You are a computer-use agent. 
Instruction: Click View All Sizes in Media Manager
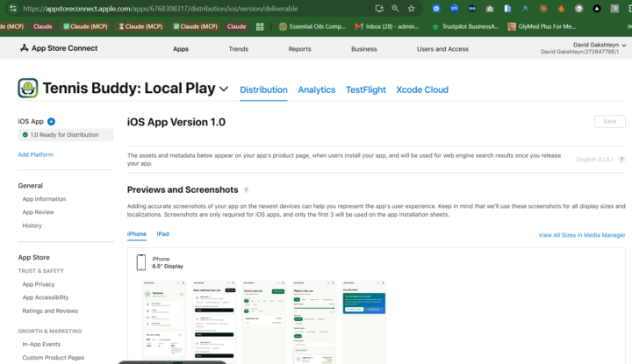pos(582,235)
